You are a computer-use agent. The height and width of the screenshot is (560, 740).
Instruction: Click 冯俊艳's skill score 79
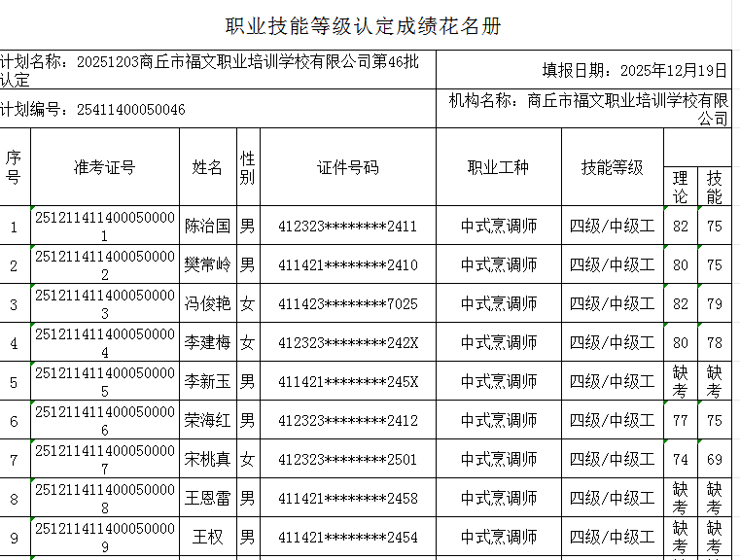coord(715,304)
